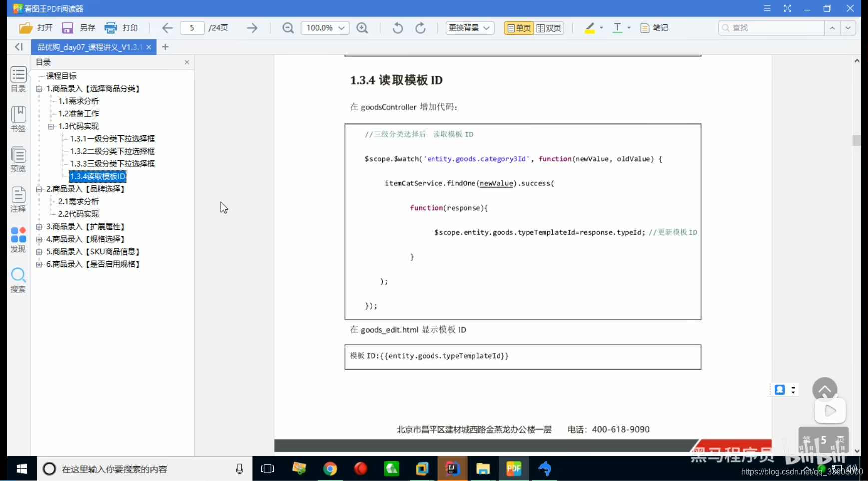The width and height of the screenshot is (868, 481).
Task: Open the 书签 bookmarks sidebar panel
Action: pyautogui.click(x=18, y=119)
